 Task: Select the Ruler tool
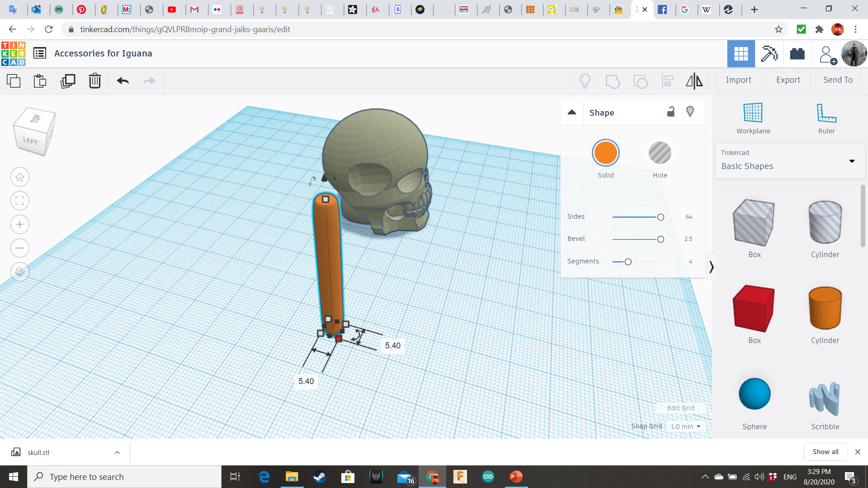[826, 118]
